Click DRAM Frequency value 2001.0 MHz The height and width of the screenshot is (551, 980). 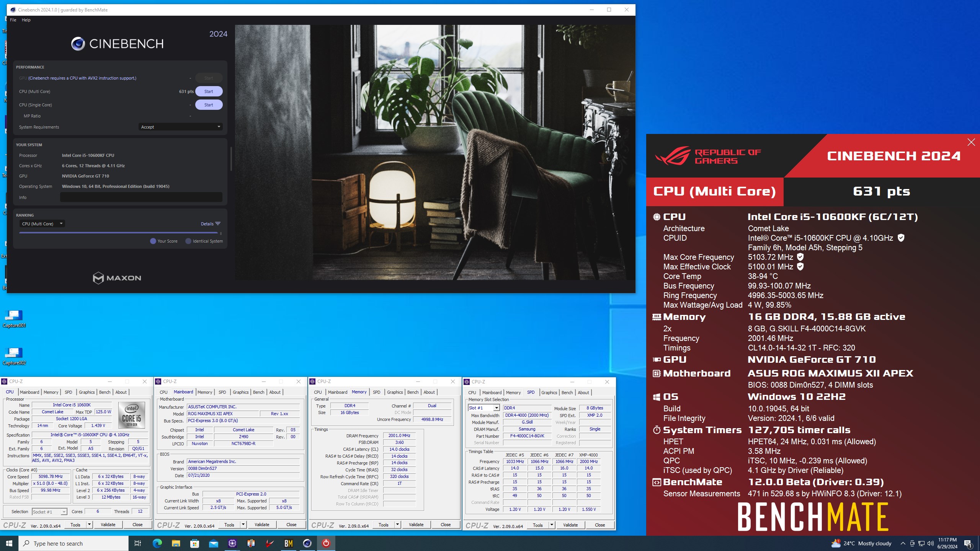click(399, 435)
